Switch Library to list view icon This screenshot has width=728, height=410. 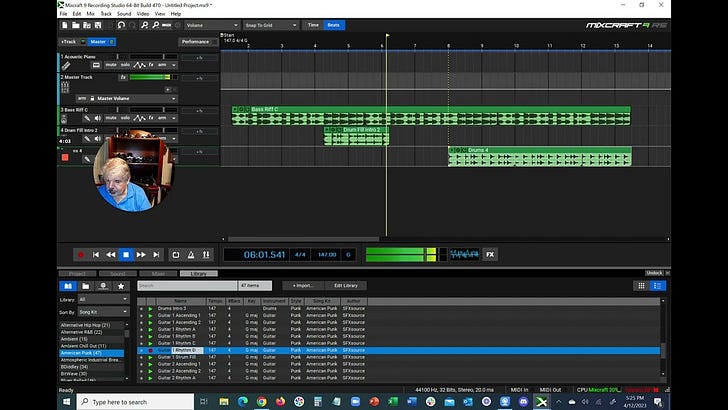tap(657, 286)
